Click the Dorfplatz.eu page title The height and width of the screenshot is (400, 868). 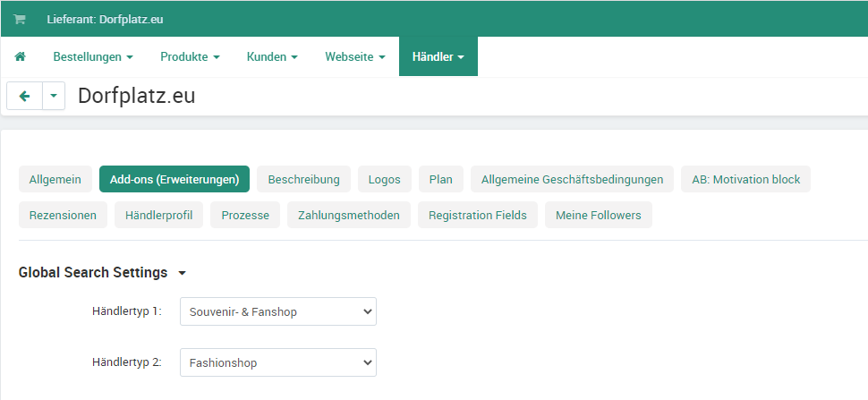click(136, 96)
